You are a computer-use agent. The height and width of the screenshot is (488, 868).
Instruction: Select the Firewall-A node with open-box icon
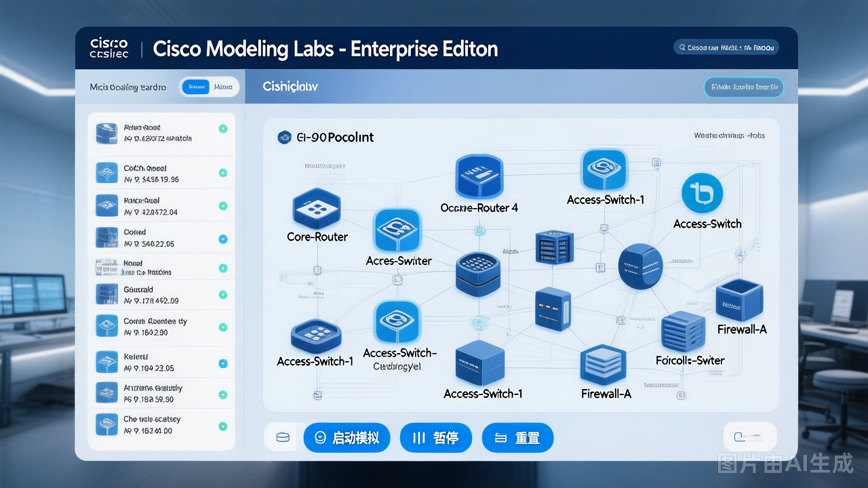[x=741, y=300]
